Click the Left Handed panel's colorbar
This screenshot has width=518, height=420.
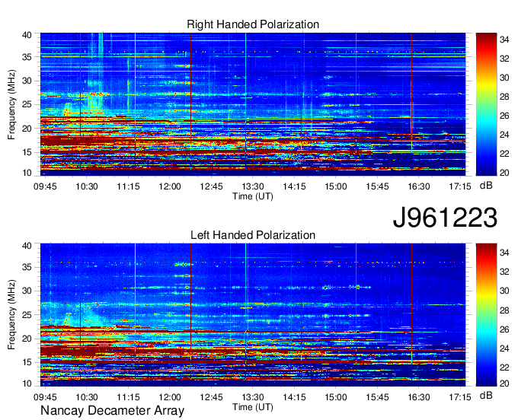coord(486,315)
